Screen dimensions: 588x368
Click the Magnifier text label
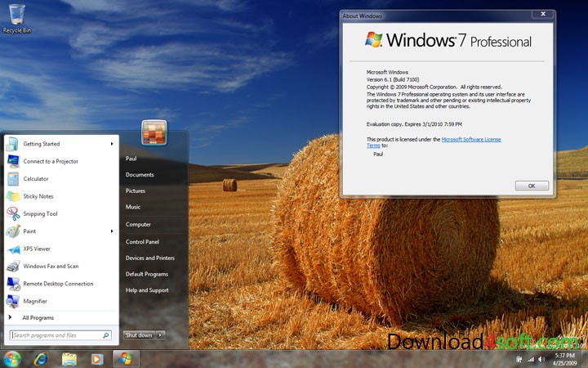(x=35, y=301)
